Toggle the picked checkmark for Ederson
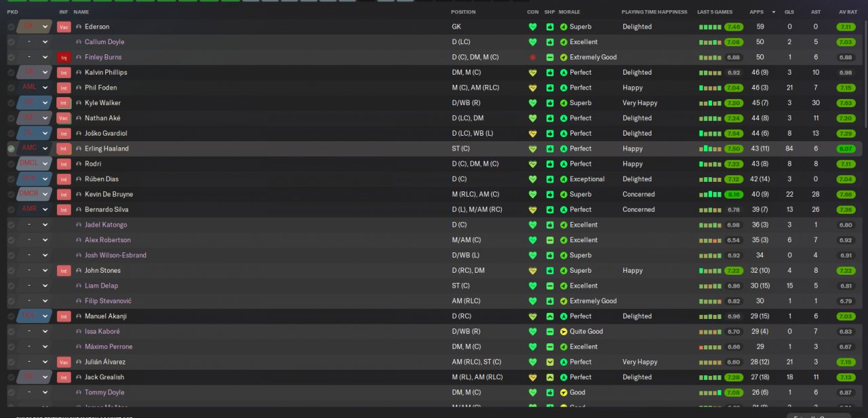The height and width of the screenshot is (418, 868). point(11,27)
